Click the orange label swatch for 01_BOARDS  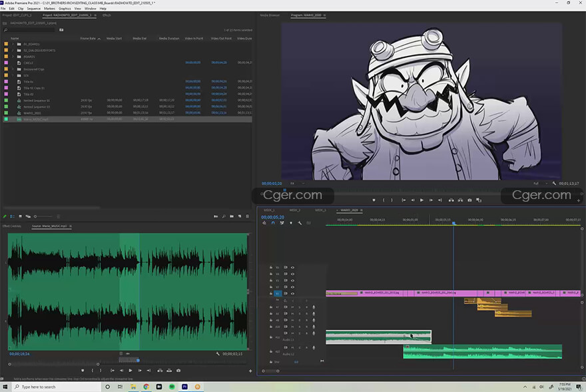(6, 44)
